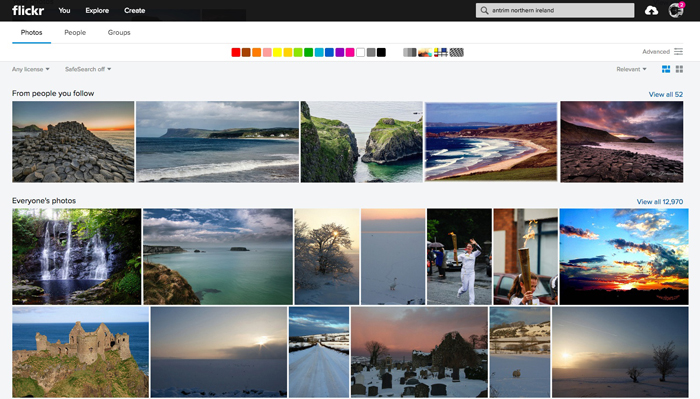Open the View all 52 link
700x399 pixels.
(x=666, y=94)
